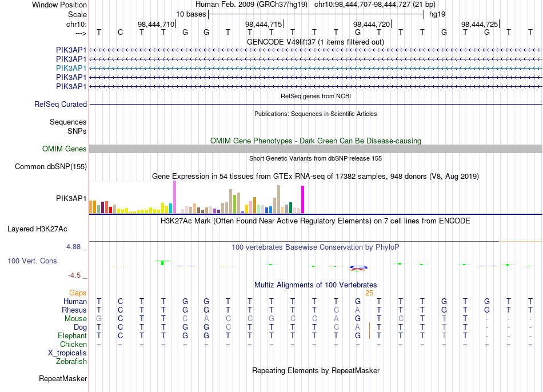Click the Sequences SNPs publications track label
The image size is (543, 392).
pyautogui.click(x=68, y=126)
